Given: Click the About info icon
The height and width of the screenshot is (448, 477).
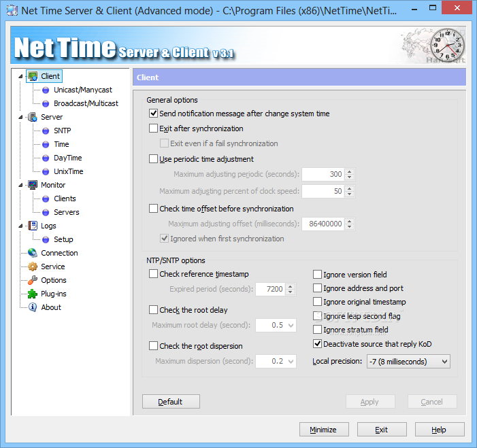Looking at the screenshot, I should pos(33,307).
